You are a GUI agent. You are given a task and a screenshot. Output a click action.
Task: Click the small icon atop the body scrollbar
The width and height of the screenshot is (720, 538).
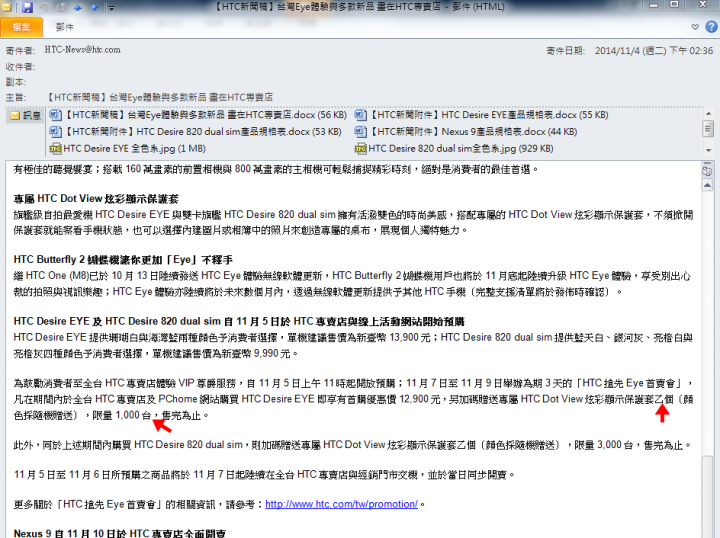(707, 172)
